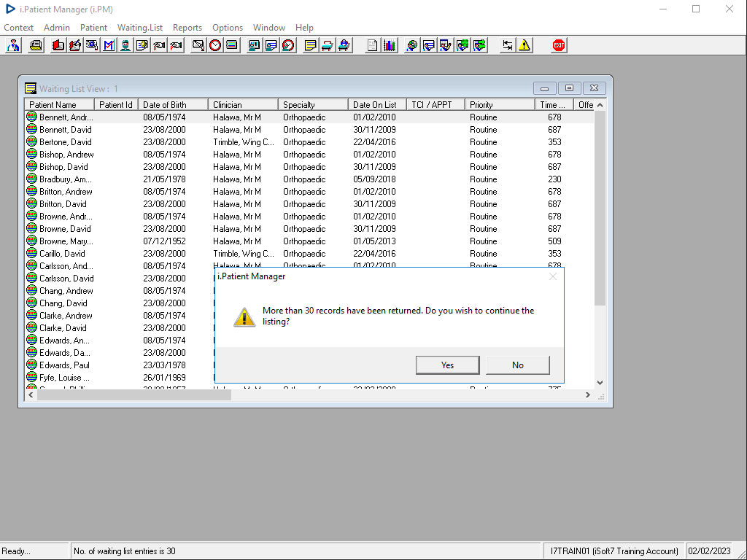Select the Bishop, Andrew patient row
747x560 pixels.
309,155
